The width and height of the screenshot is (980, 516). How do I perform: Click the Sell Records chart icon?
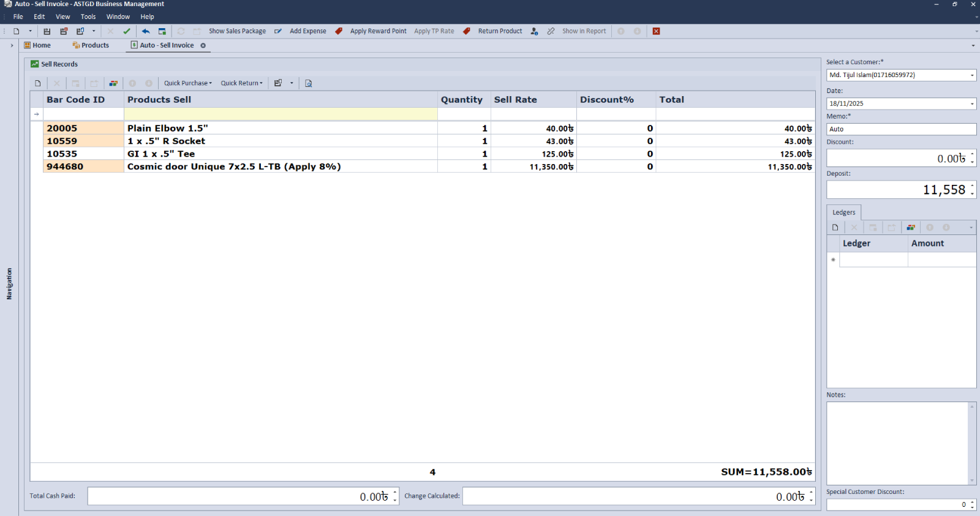click(35, 64)
